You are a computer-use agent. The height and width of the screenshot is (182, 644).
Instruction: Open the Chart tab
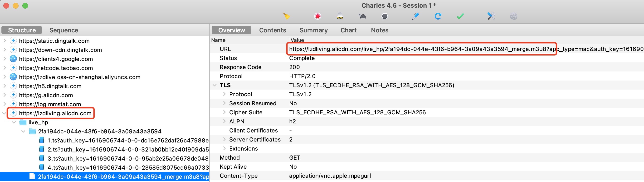[348, 30]
